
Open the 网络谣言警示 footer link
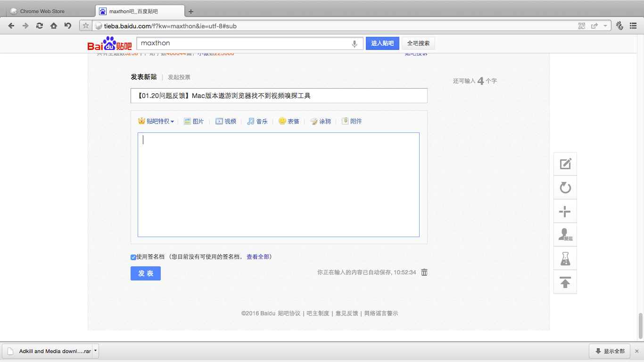pyautogui.click(x=381, y=313)
